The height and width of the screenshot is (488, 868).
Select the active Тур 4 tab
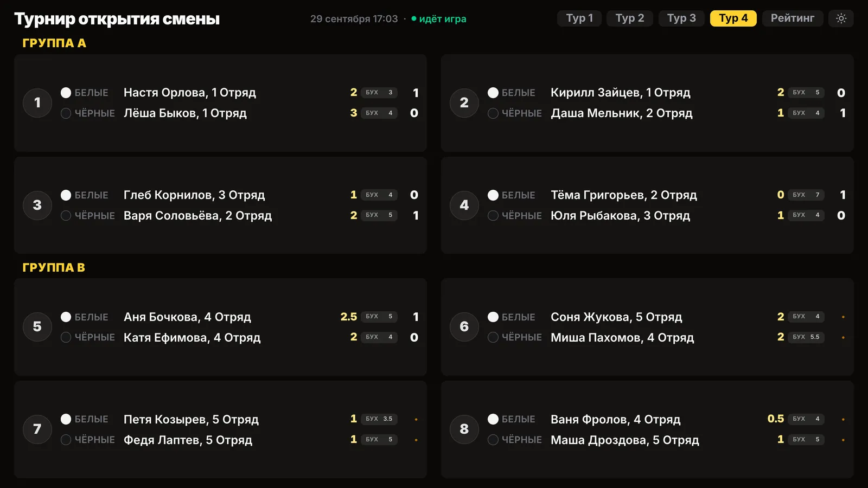point(733,18)
